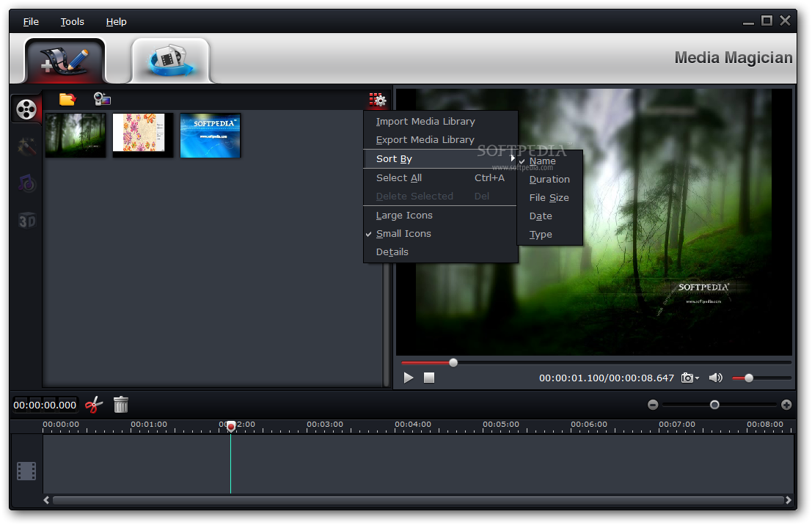Select the checked Small Icons view
This screenshot has height=525, width=812.
point(440,234)
